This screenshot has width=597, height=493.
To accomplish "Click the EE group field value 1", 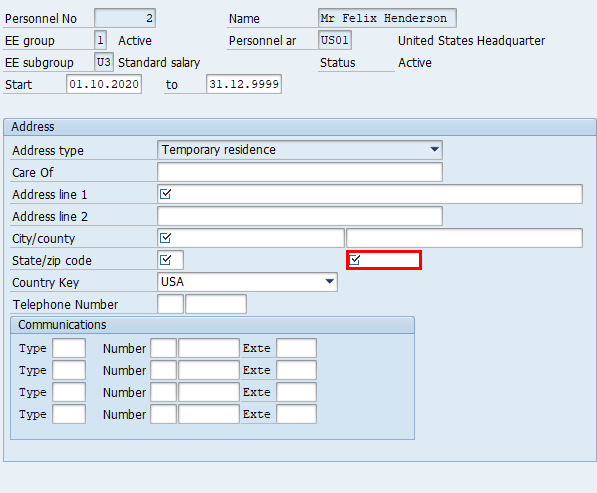I will tap(100, 40).
